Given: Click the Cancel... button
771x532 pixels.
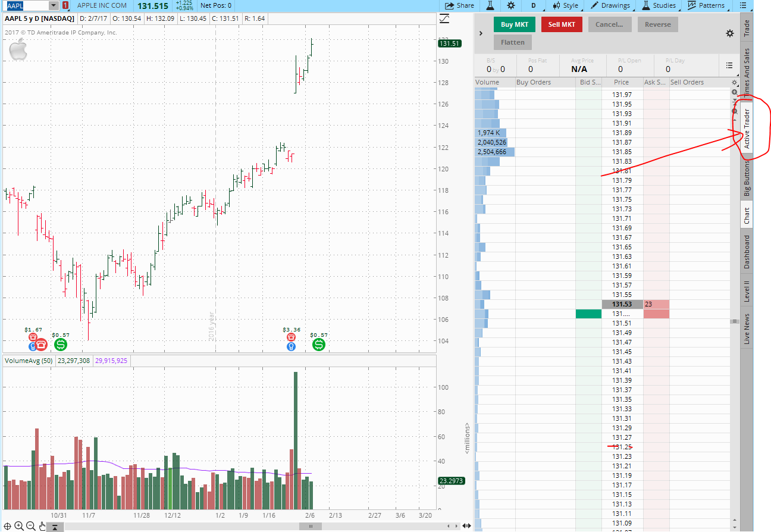Looking at the screenshot, I should 609,24.
